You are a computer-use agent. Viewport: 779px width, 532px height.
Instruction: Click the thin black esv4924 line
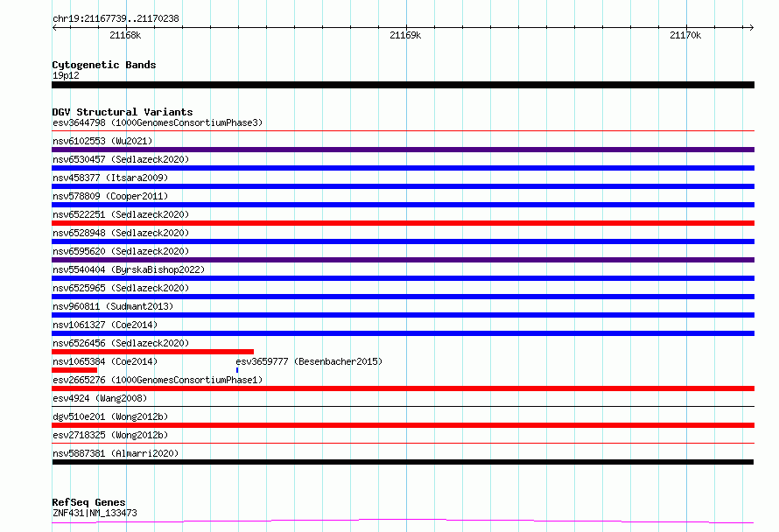(x=403, y=407)
